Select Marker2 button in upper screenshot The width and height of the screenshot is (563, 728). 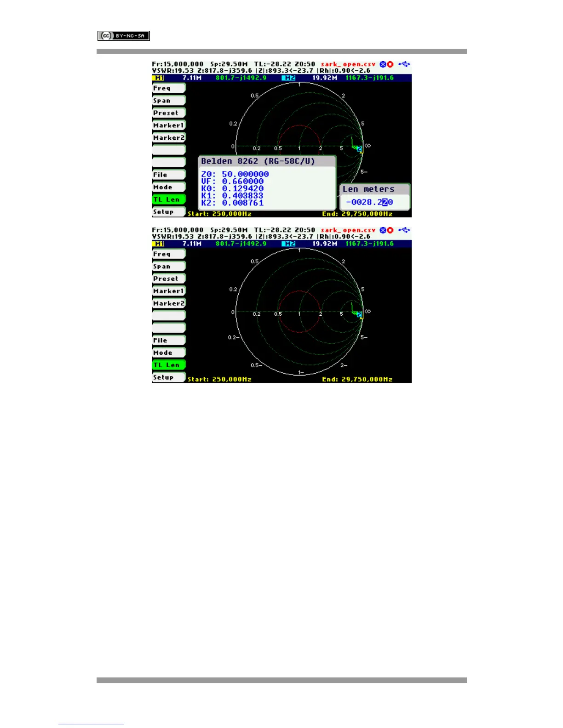click(x=169, y=137)
